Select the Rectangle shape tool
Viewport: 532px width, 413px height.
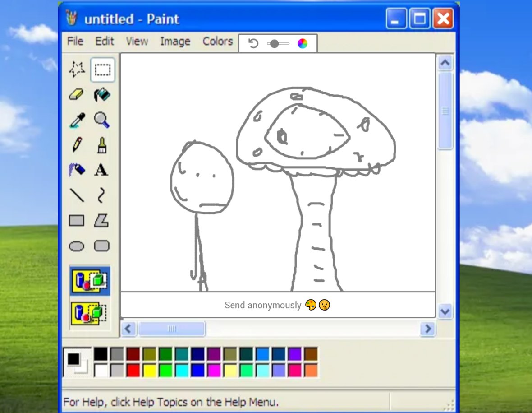[x=77, y=221]
